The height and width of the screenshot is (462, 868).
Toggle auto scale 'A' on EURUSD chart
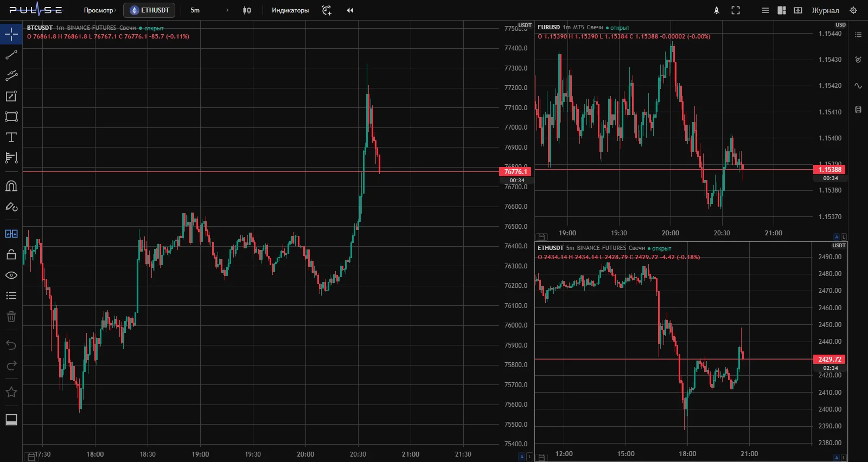837,237
